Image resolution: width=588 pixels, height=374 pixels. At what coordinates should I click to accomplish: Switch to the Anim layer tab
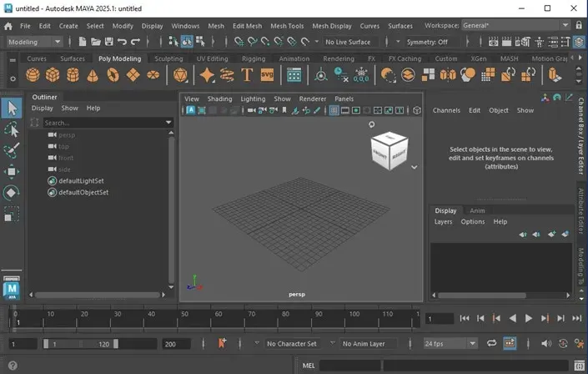[x=477, y=210]
